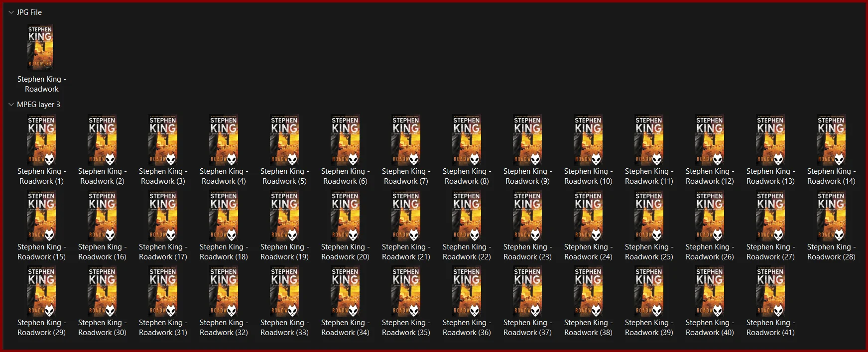Click the Roadwork (11) file name
This screenshot has width=868, height=352.
649,176
